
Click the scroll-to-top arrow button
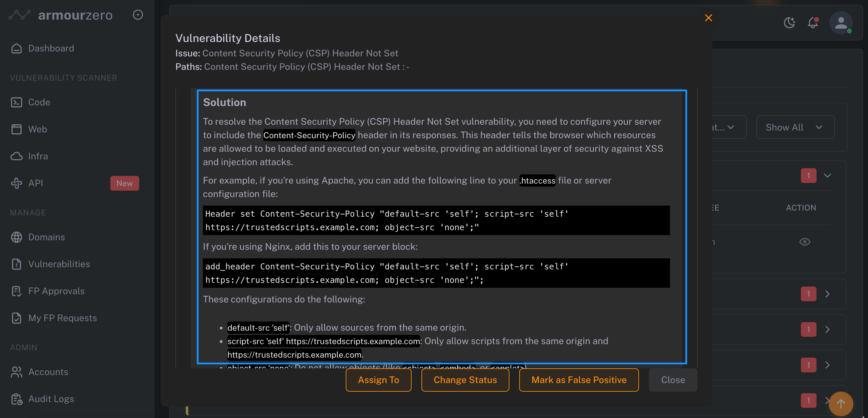pos(841,404)
